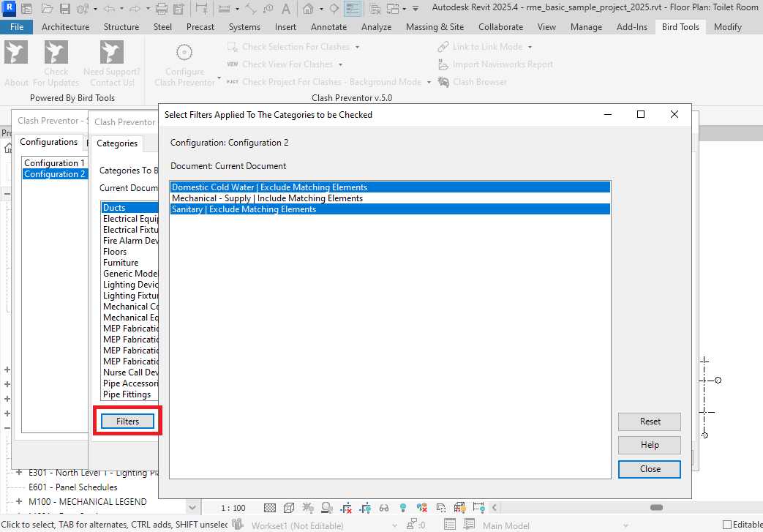Open the Revit application menu logo

click(x=10, y=8)
